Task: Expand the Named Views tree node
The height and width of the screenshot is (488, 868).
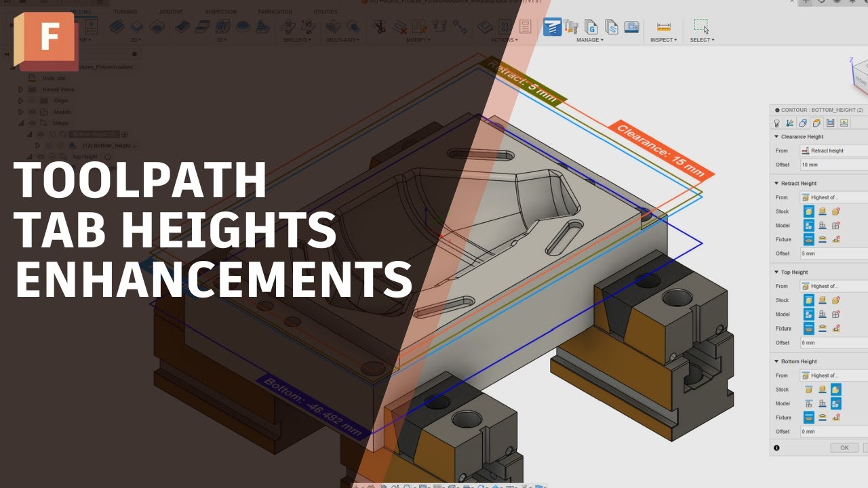Action: click(x=21, y=89)
